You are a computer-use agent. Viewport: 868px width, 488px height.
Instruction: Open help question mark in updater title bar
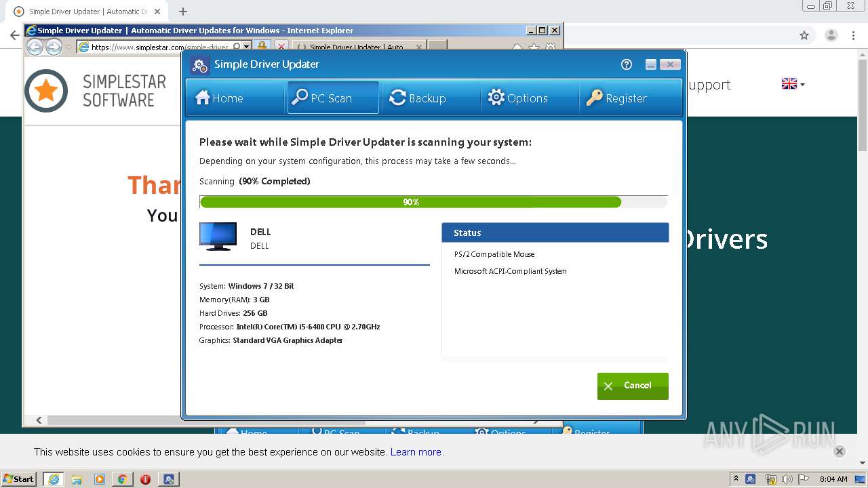pyautogui.click(x=627, y=64)
